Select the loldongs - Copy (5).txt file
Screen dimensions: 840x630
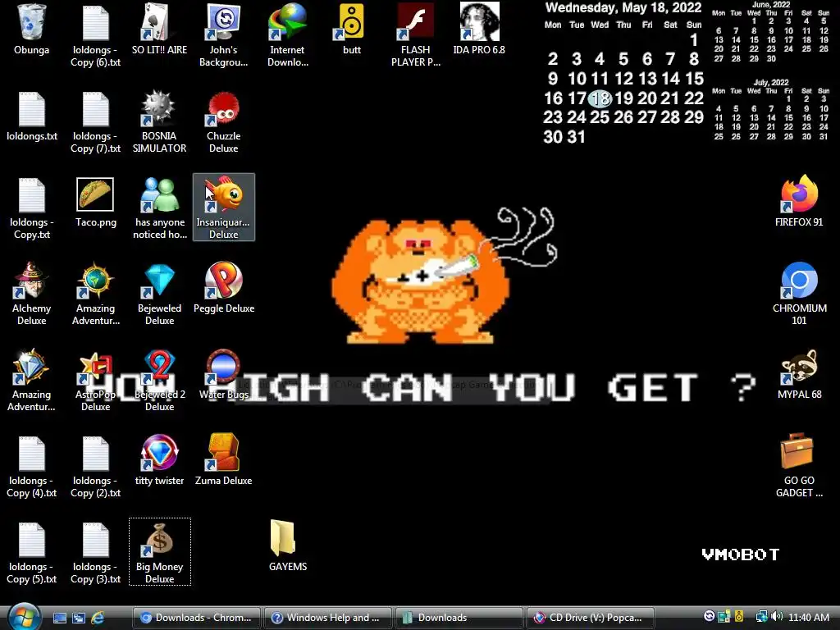32,552
